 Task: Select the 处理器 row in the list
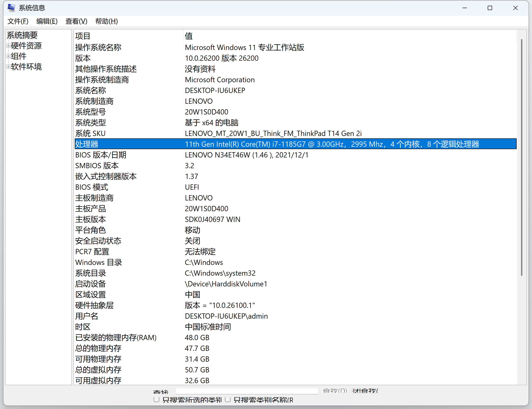click(170, 144)
